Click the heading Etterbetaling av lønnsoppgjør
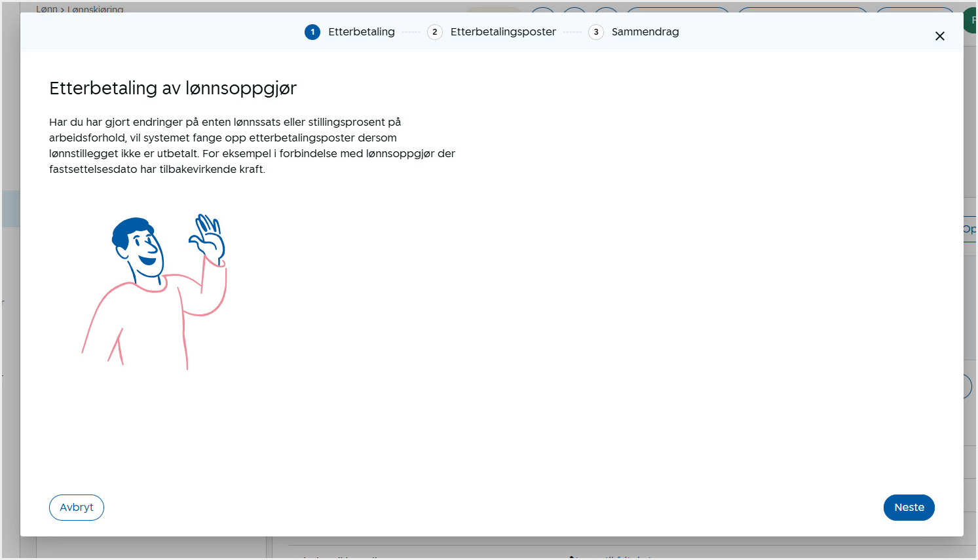The height and width of the screenshot is (560, 978). [173, 88]
